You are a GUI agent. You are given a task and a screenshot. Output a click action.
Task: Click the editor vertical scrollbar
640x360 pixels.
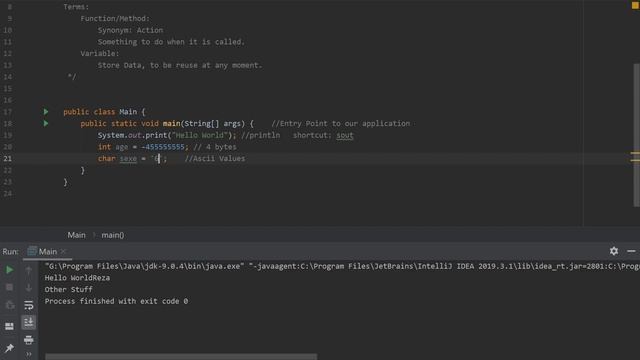pyautogui.click(x=637, y=135)
